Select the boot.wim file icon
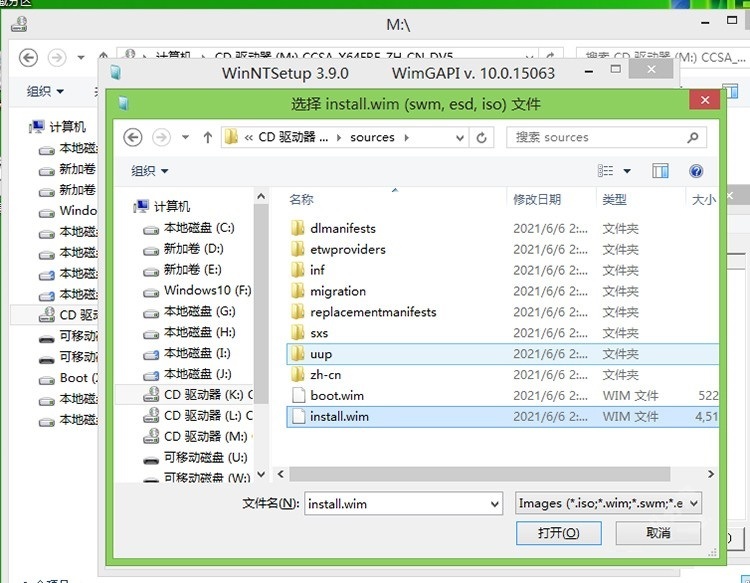Screen dimensions: 750x583 click(x=298, y=396)
